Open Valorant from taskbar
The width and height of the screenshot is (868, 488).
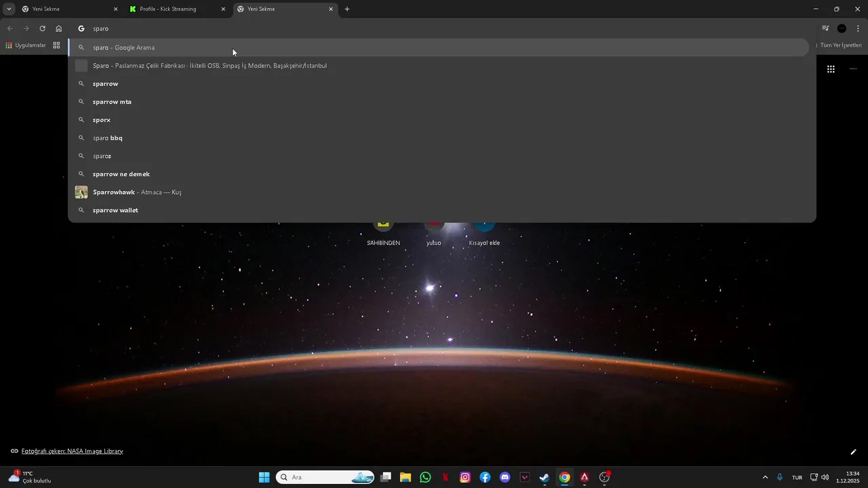click(x=525, y=477)
